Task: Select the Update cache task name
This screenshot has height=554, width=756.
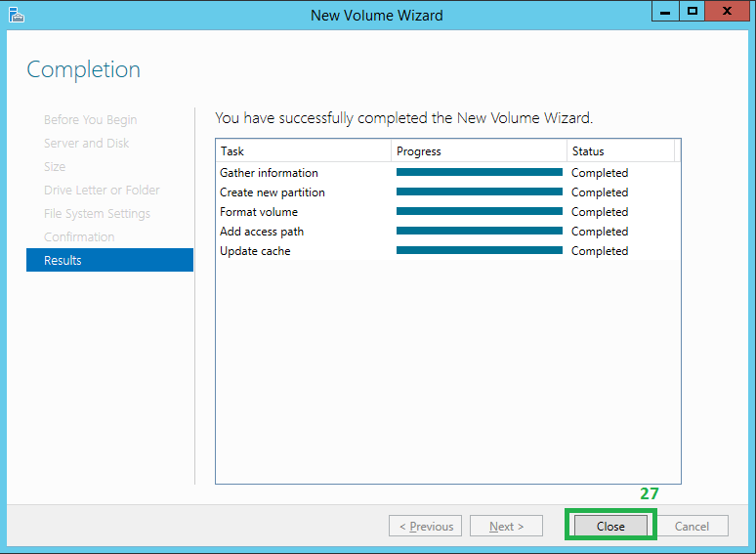Action: pyautogui.click(x=255, y=250)
